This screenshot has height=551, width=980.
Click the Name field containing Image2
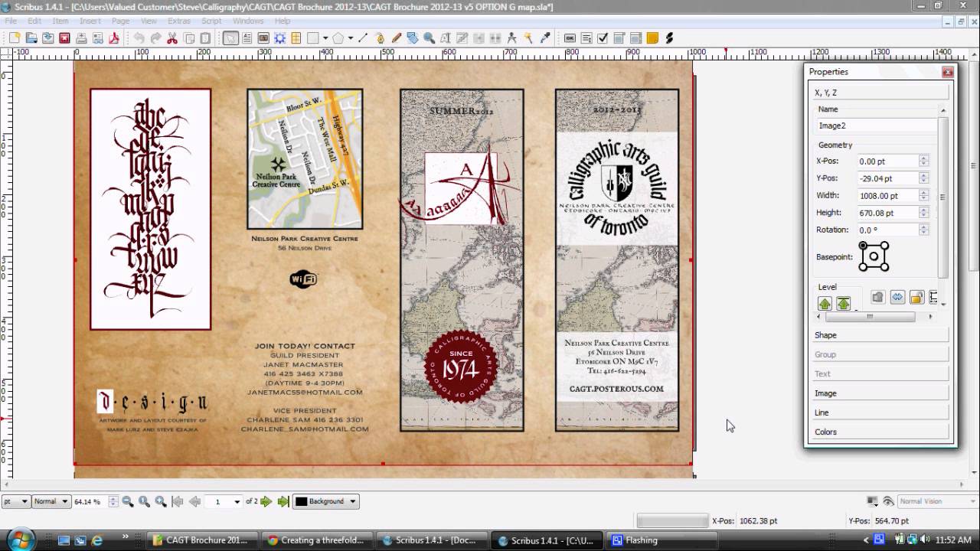pos(876,126)
